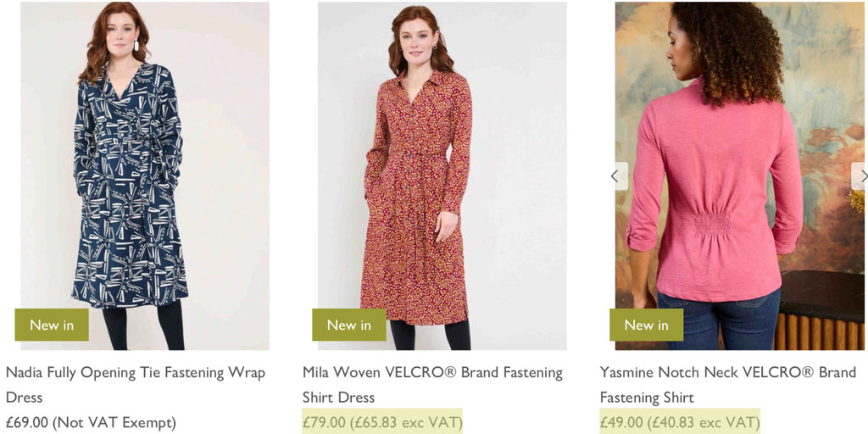Show previous photo of Yasmine shirt

click(x=615, y=176)
